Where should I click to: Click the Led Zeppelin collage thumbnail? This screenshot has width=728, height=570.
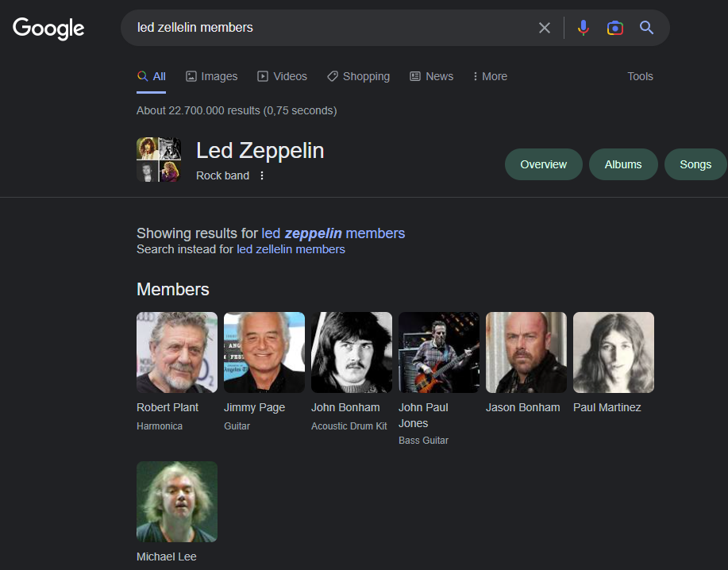[x=159, y=160]
